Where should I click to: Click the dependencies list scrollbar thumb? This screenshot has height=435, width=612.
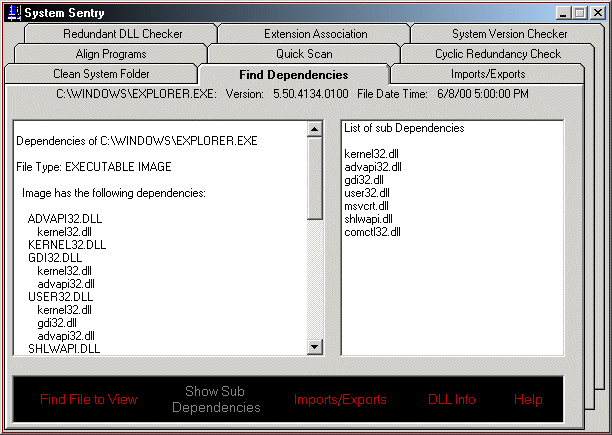316,172
